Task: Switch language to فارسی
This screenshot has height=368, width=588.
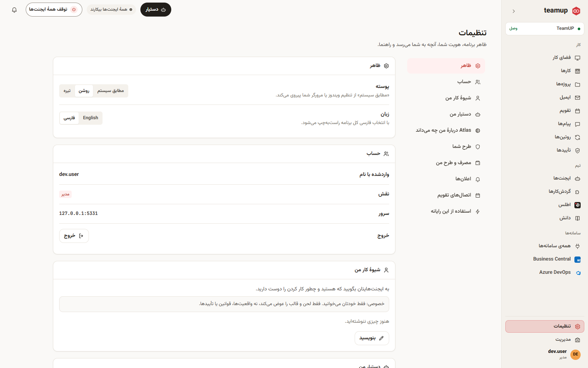Action: click(69, 118)
